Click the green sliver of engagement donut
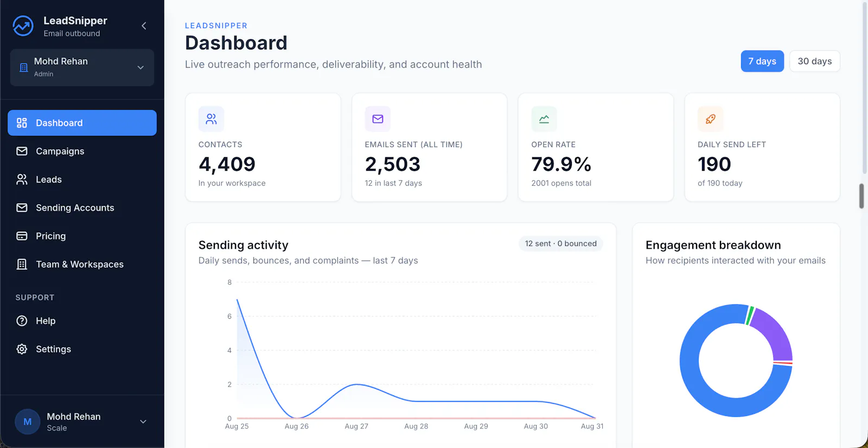This screenshot has height=448, width=868. (750, 316)
